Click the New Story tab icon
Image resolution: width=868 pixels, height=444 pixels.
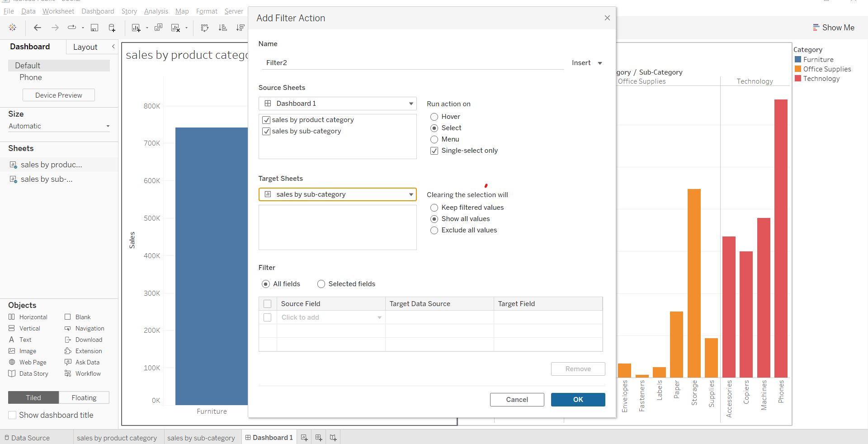(333, 438)
